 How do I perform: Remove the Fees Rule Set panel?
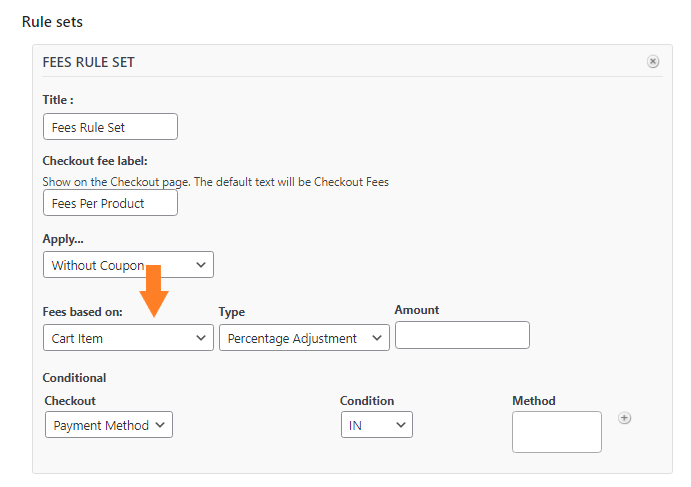click(653, 61)
